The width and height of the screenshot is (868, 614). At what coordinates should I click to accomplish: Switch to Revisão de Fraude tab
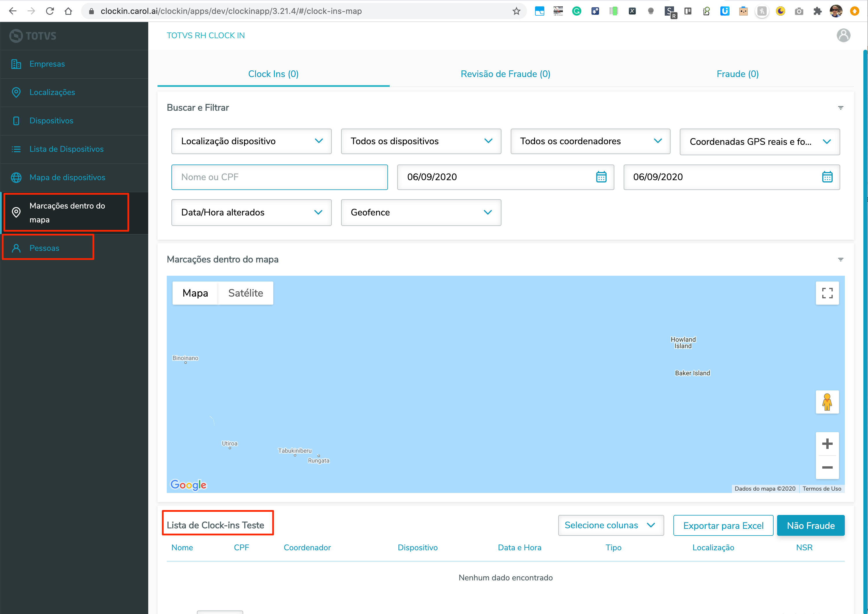pos(505,74)
